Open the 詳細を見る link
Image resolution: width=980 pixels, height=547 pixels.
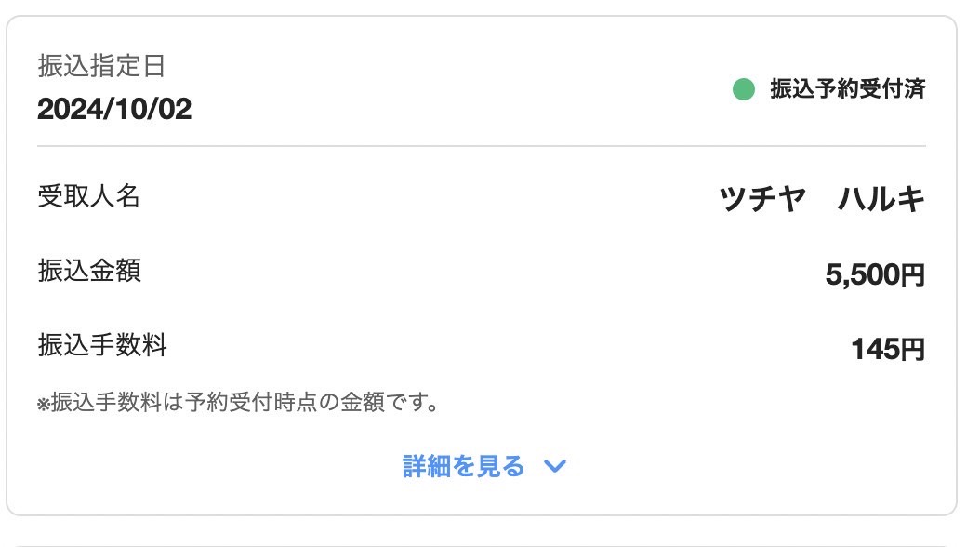[x=463, y=466]
